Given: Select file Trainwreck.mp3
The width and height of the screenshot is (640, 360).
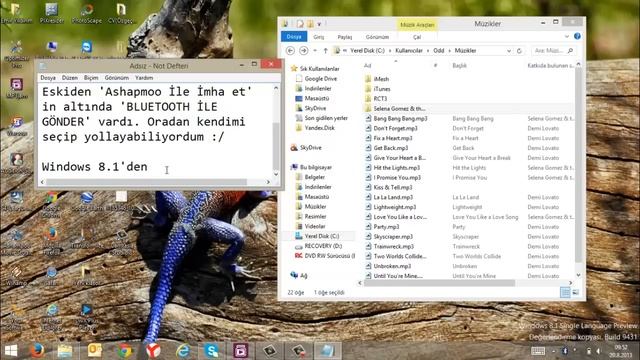Looking at the screenshot, I should [x=393, y=246].
